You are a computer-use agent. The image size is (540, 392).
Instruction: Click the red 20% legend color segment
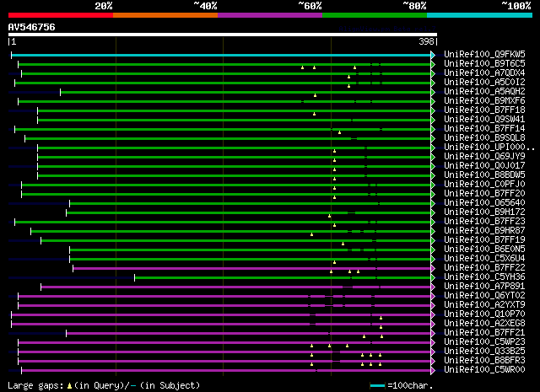61,15
